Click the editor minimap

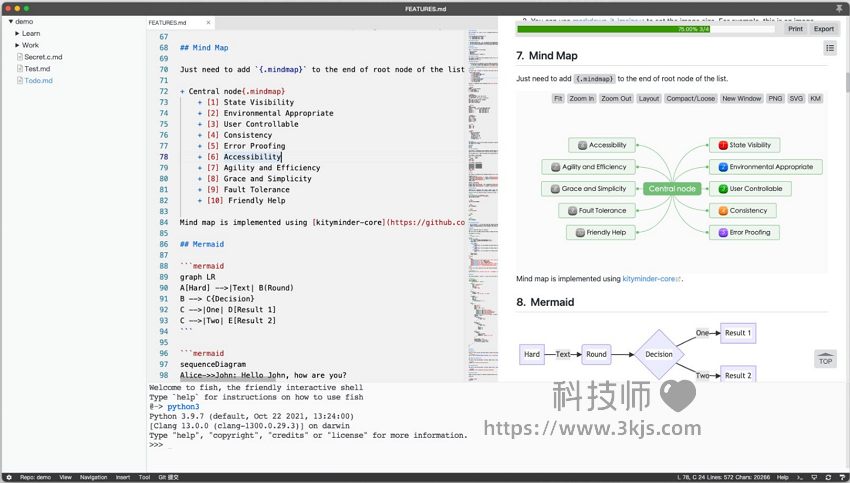482,206
